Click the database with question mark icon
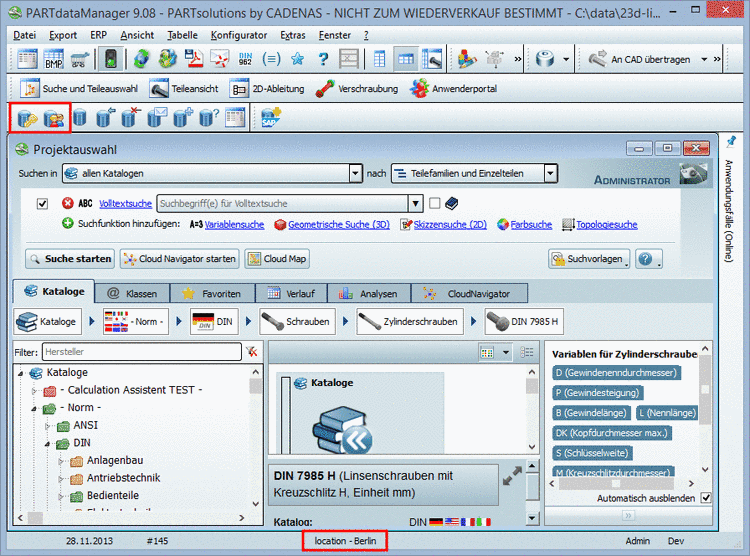Viewport: 750px width, 556px height. [x=209, y=117]
